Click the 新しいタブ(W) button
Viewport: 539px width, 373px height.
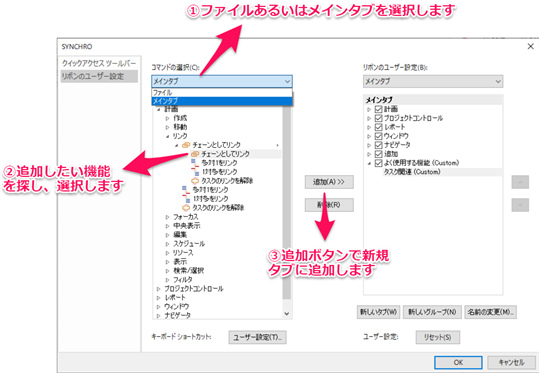[x=378, y=312]
